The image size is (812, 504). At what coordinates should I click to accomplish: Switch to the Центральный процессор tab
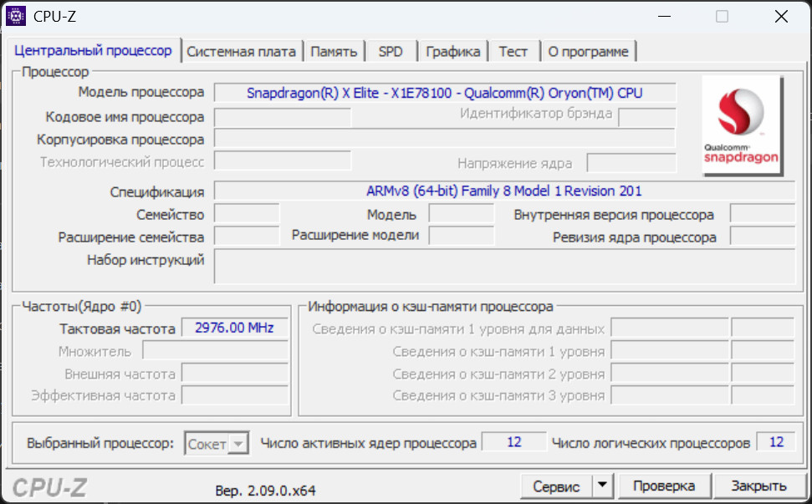[x=93, y=51]
